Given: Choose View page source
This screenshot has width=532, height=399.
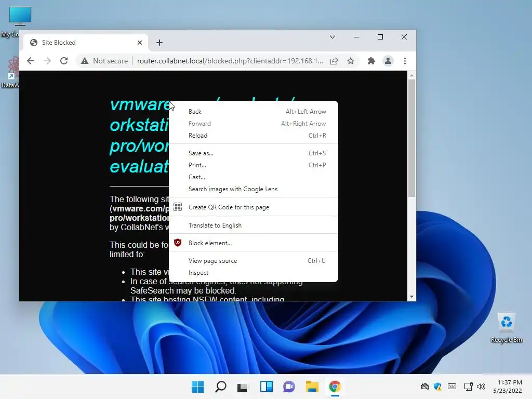Looking at the screenshot, I should tap(254, 261).
